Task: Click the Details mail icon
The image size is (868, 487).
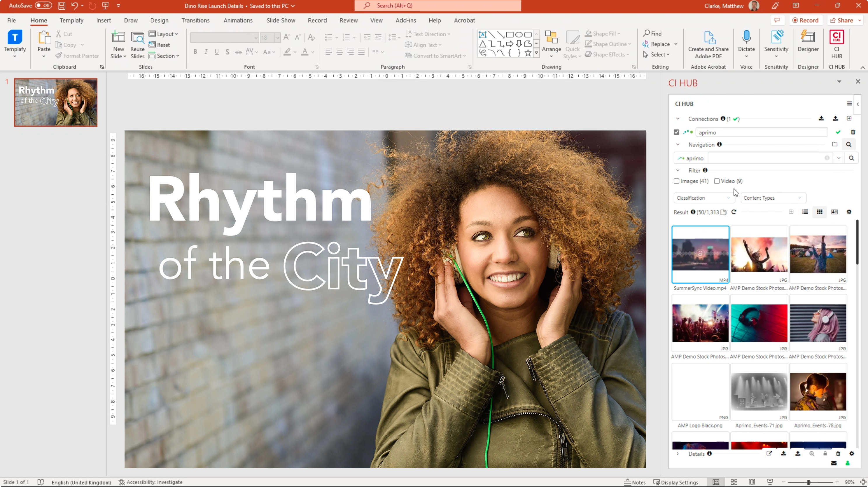Action: tap(834, 463)
